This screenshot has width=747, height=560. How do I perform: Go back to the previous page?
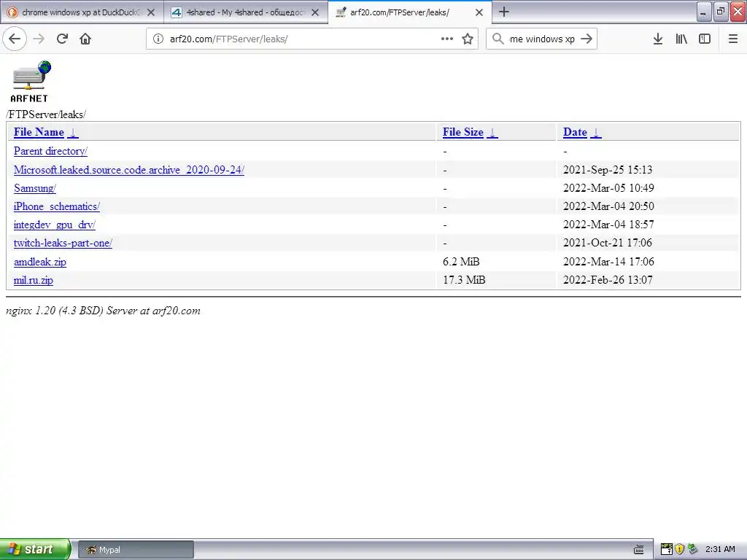click(15, 39)
